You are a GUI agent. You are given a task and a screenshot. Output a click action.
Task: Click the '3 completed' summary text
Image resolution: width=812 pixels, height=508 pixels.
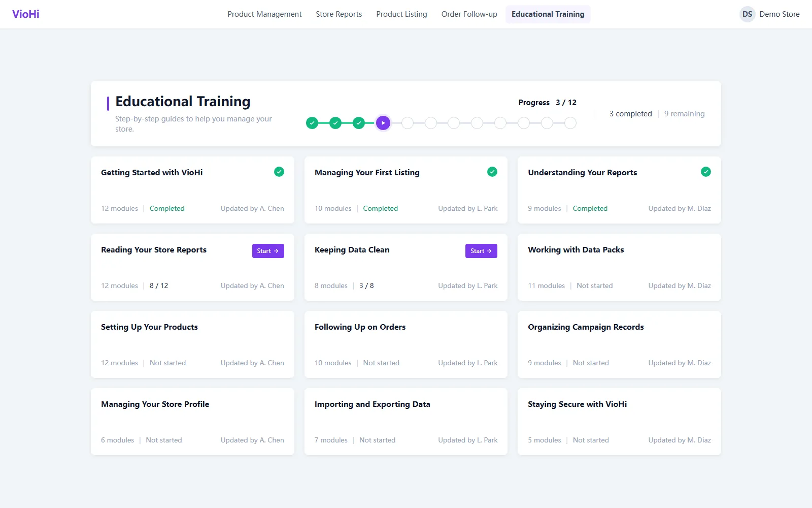[631, 114]
